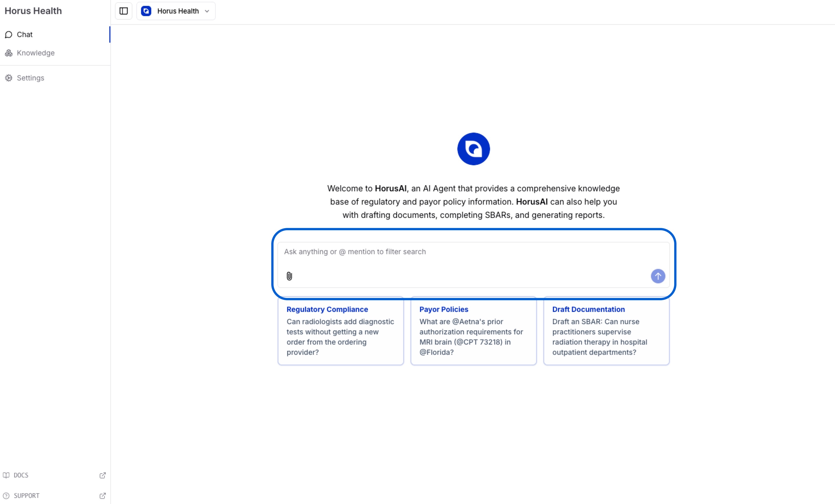
Task: Click the large HorusAI logo
Action: click(473, 149)
